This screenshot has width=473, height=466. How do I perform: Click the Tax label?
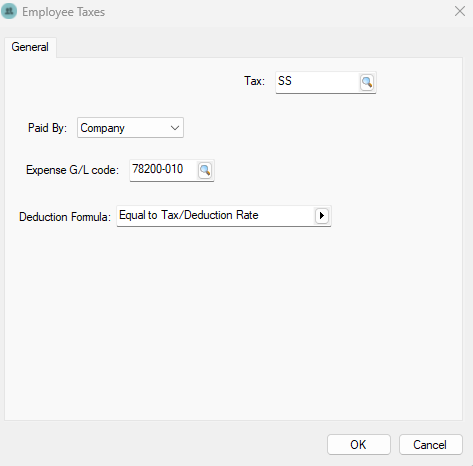pyautogui.click(x=254, y=81)
